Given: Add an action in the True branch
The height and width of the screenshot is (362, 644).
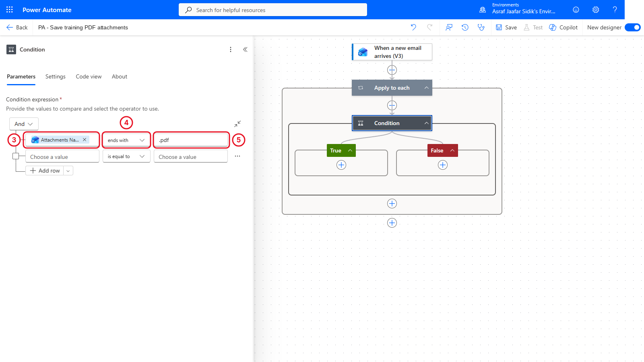Looking at the screenshot, I should click(x=341, y=165).
